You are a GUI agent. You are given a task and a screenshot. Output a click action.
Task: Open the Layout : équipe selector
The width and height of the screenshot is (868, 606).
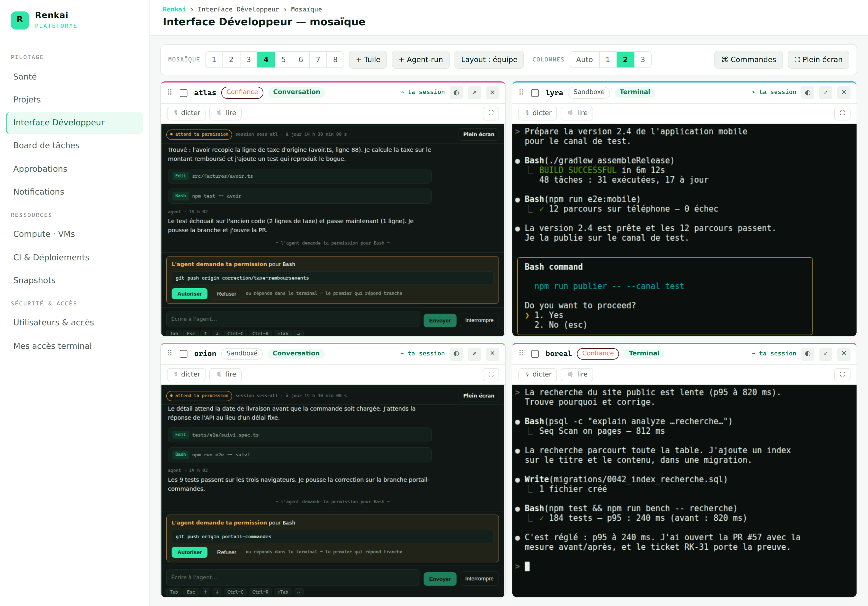(x=489, y=60)
